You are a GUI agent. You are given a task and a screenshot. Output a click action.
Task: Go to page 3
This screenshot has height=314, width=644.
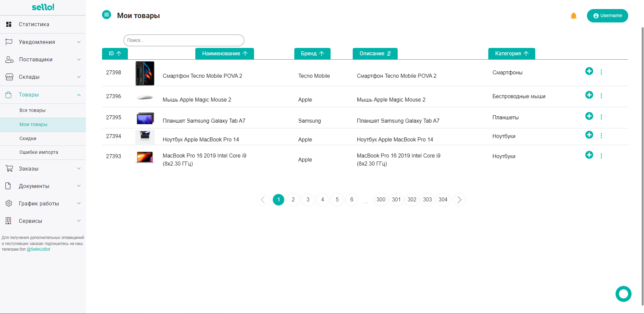[308, 200]
